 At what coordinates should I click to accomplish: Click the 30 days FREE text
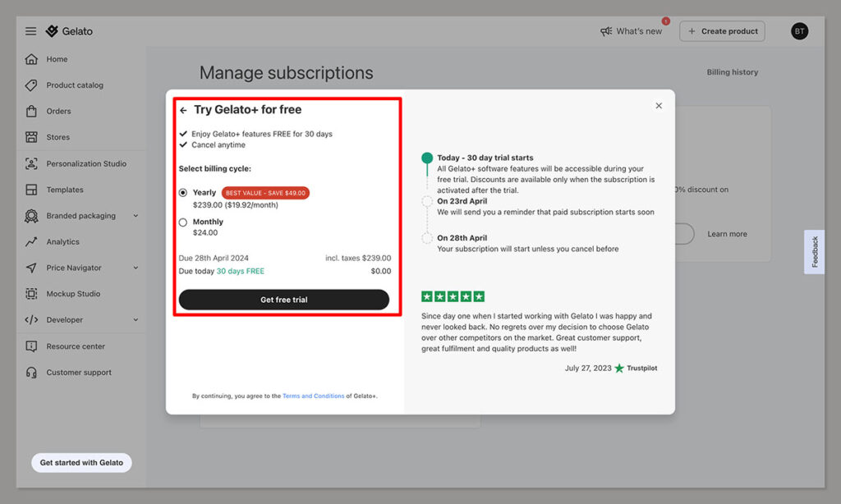[x=241, y=272]
